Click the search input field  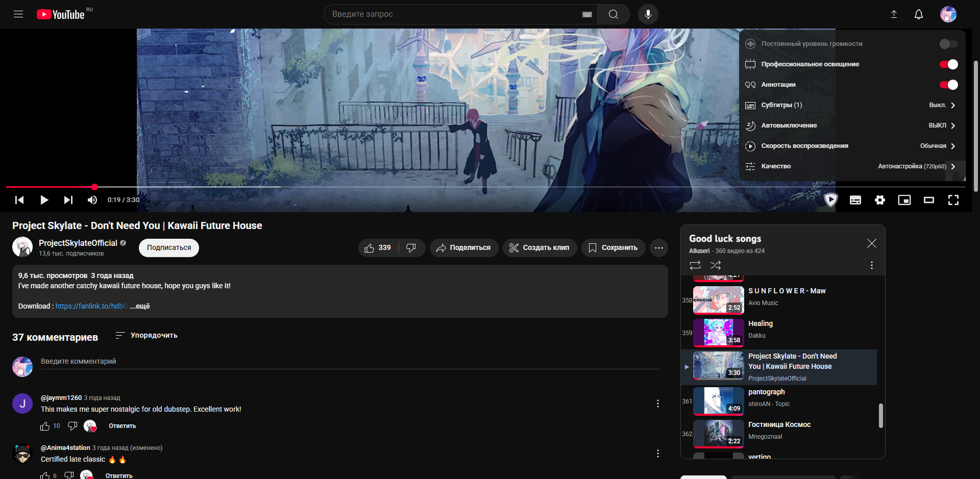tap(454, 14)
